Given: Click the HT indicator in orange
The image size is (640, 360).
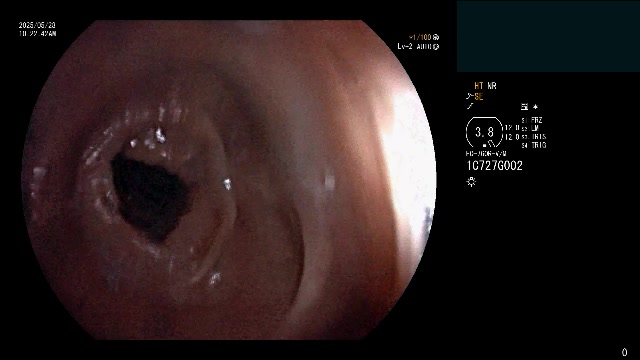Looking at the screenshot, I should click(479, 86).
